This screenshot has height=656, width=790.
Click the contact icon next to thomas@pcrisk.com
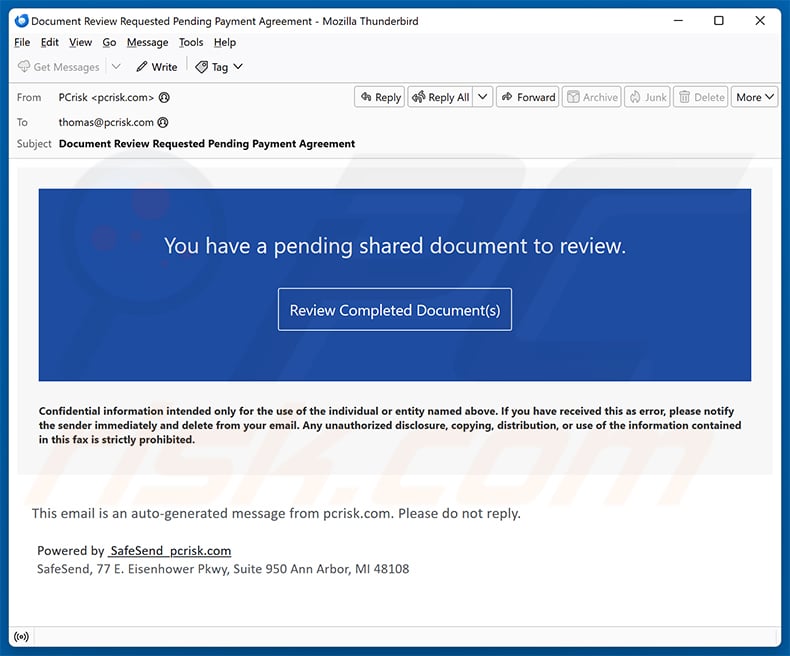tap(162, 122)
